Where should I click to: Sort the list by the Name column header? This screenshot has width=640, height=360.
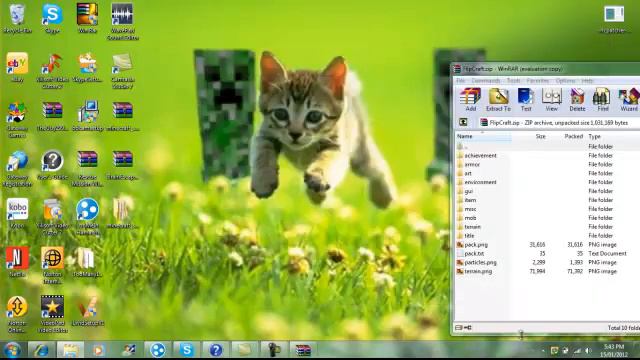(x=483, y=136)
